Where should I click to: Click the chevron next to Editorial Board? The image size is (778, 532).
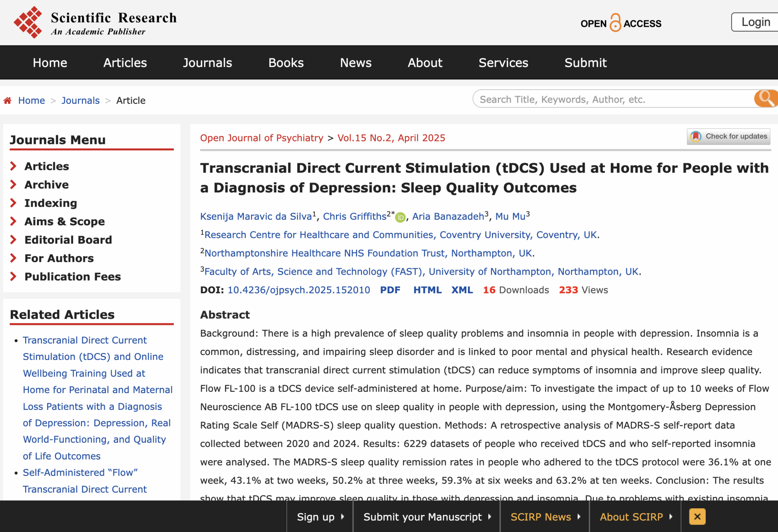(13, 240)
